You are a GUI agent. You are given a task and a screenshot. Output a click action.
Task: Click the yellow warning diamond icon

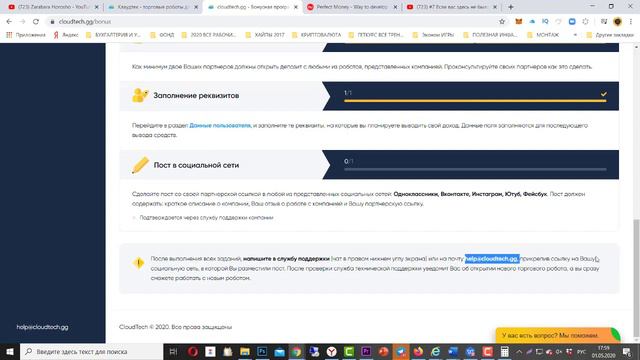click(x=138, y=263)
